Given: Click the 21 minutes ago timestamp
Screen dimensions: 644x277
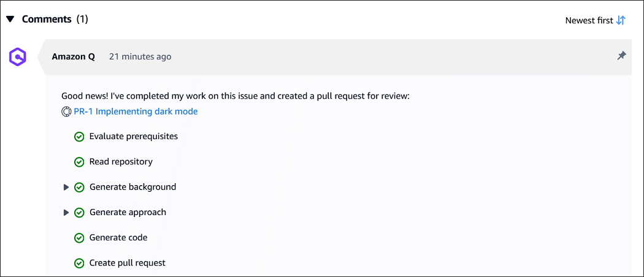Looking at the screenshot, I should pyautogui.click(x=140, y=56).
